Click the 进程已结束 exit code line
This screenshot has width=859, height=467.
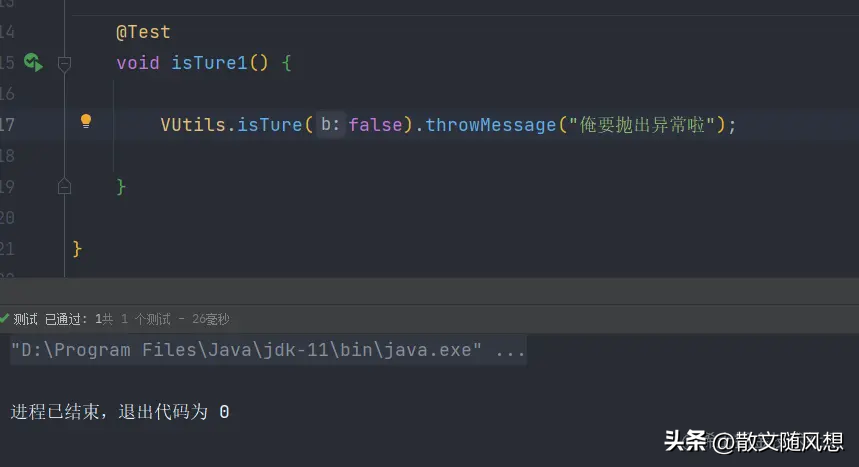point(119,412)
